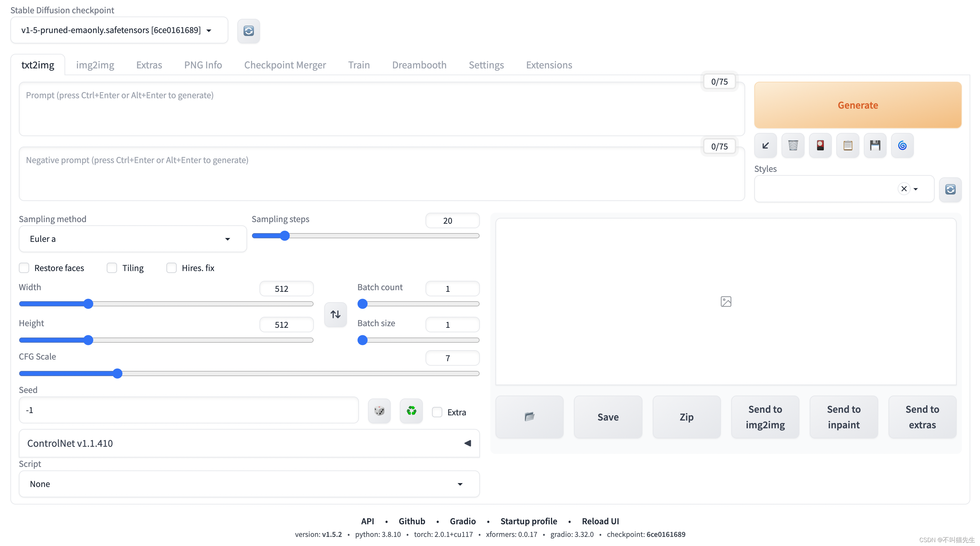This screenshot has height=546, width=980.
Task: Click the read-parameters arrow icon under Generate
Action: point(765,145)
